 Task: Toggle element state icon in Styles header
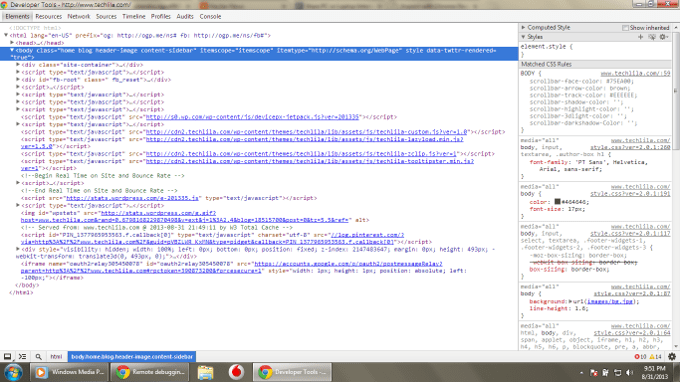coord(652,37)
